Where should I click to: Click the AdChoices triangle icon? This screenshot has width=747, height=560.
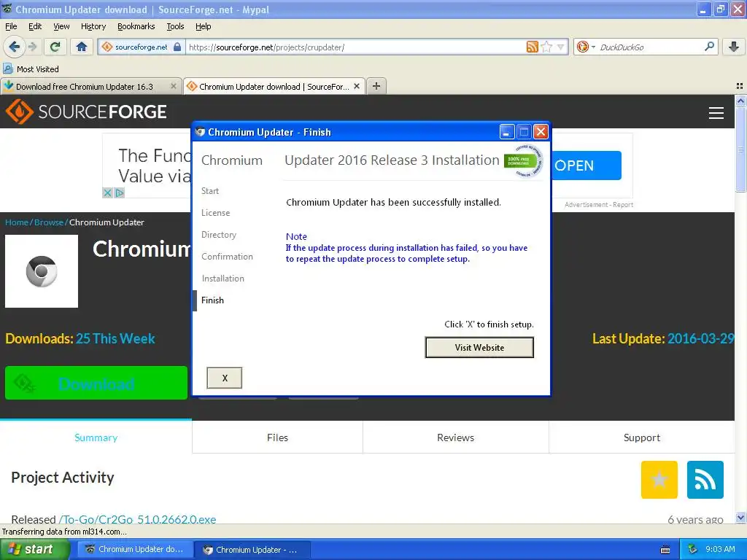119,192
